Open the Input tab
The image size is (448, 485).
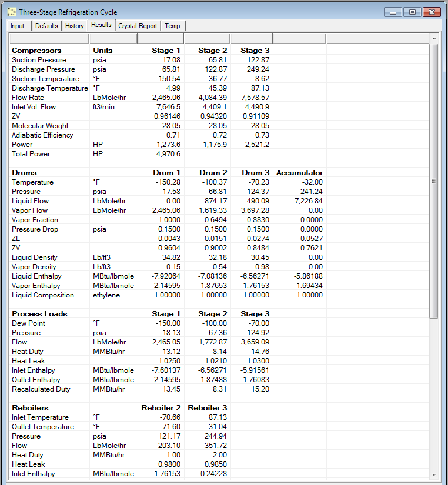pos(18,26)
